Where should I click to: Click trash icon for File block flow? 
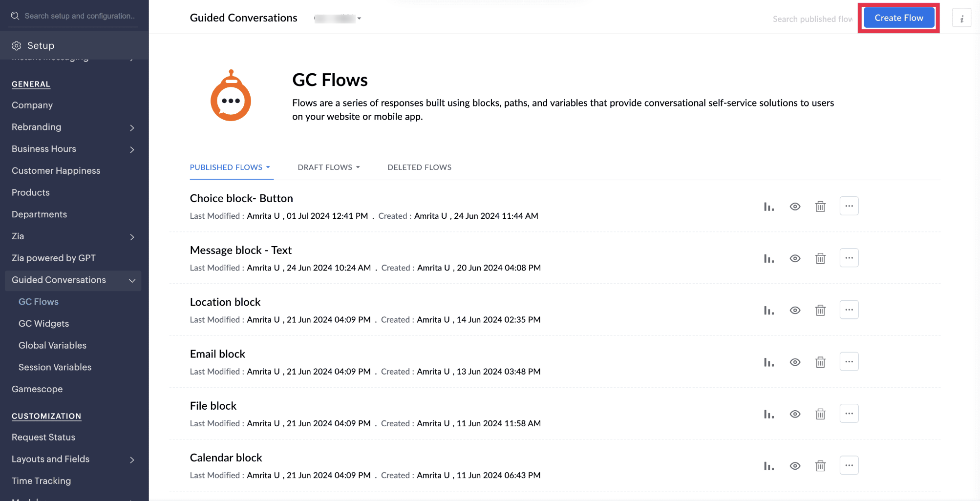820,414
